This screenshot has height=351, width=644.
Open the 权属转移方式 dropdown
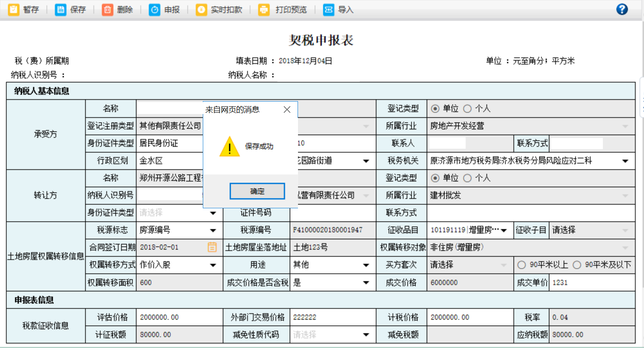(x=213, y=265)
